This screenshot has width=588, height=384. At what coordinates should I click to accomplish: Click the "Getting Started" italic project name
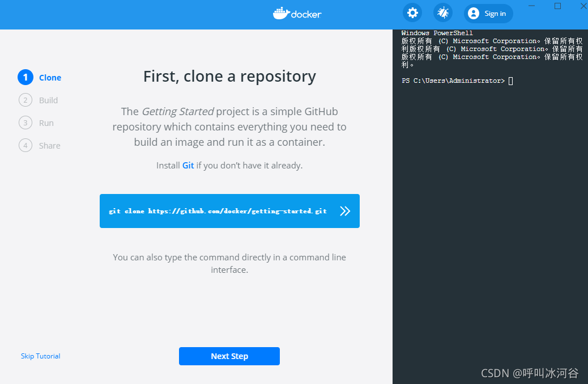pyautogui.click(x=178, y=112)
